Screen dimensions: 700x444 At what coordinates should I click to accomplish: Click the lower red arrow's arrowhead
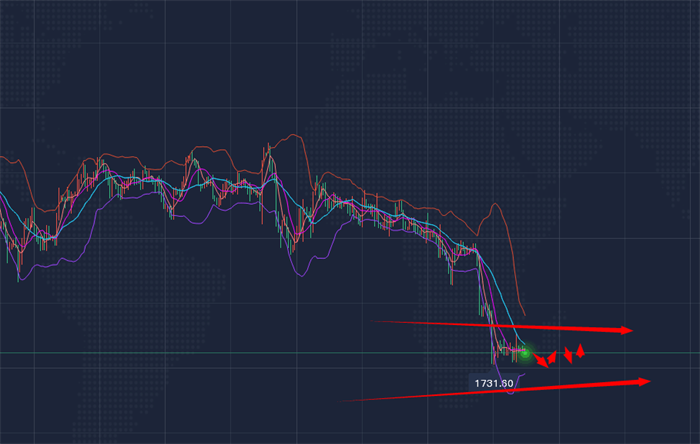[644, 381]
